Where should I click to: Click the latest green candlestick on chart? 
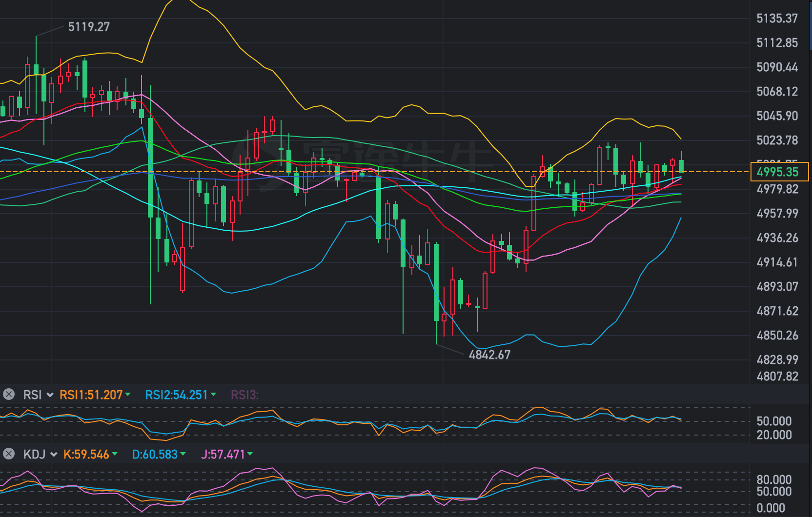pyautogui.click(x=681, y=166)
